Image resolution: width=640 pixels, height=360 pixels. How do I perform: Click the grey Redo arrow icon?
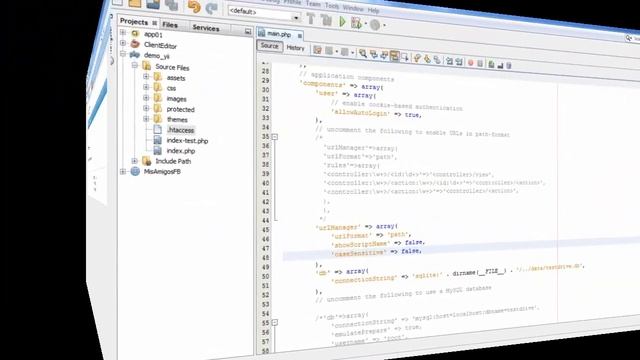coord(211,8)
